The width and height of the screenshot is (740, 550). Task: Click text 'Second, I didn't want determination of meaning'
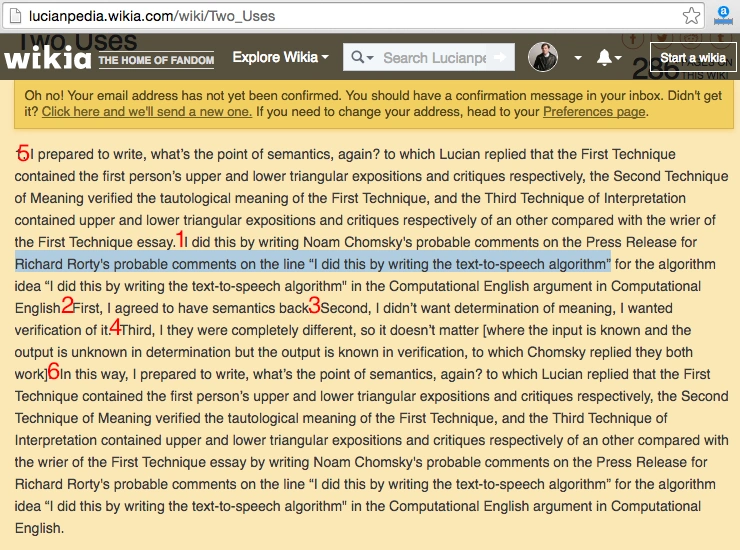468,308
